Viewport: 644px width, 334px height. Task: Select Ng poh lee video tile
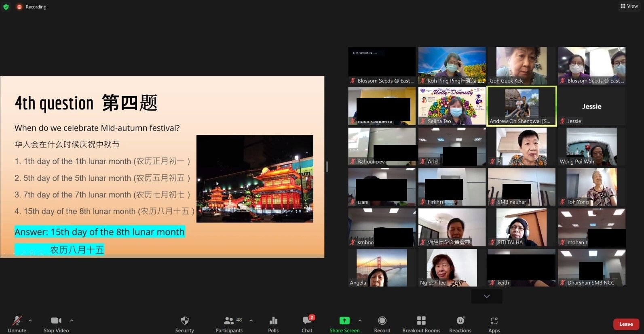coord(452,268)
